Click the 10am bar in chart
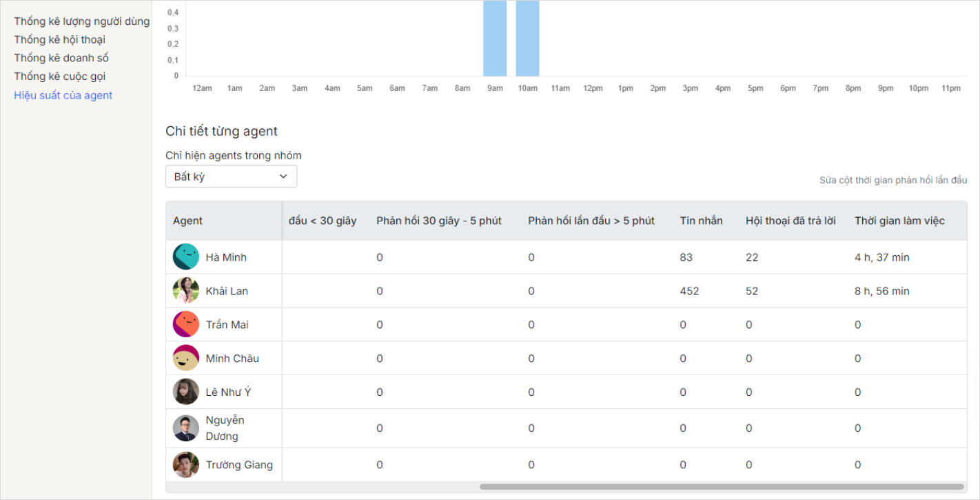 (527, 38)
